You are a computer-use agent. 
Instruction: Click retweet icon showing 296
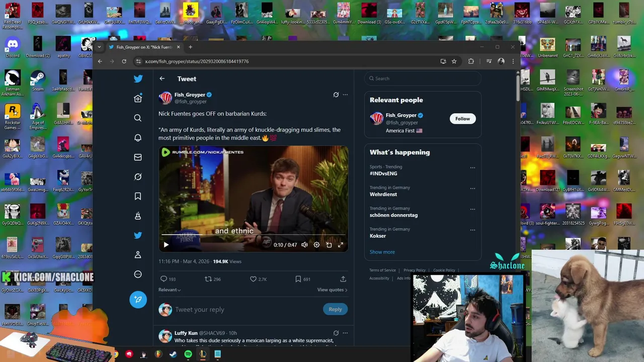[208, 279]
